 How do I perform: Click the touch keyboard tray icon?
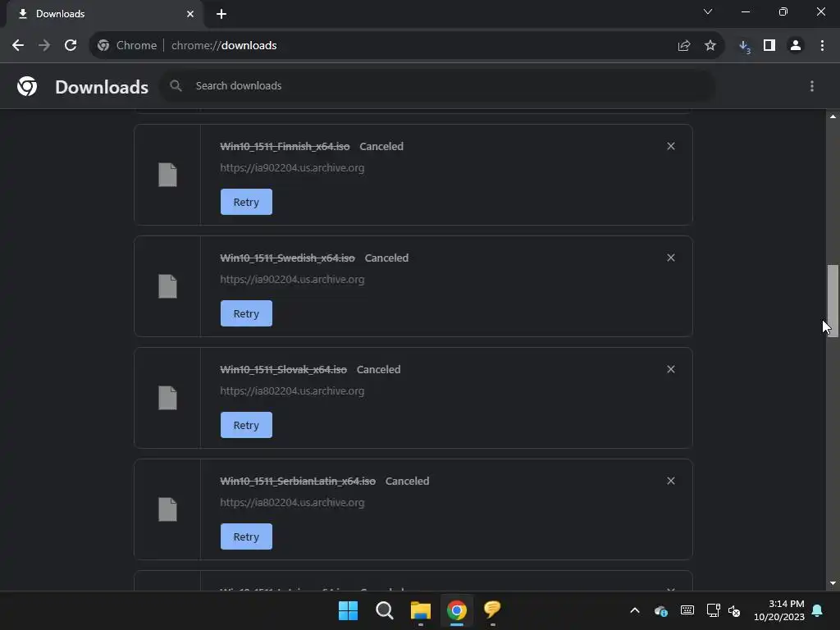point(687,610)
